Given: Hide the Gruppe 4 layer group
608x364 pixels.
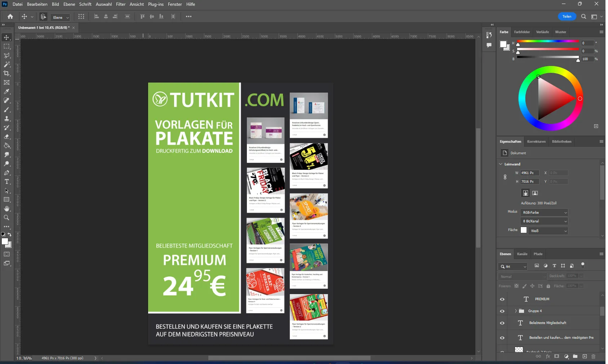Looking at the screenshot, I should [502, 311].
